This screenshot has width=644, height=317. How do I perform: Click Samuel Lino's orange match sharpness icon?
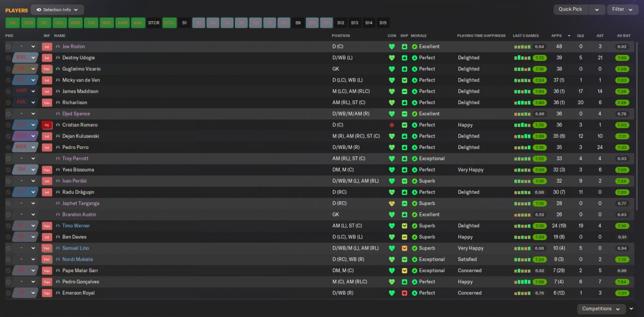click(x=405, y=248)
